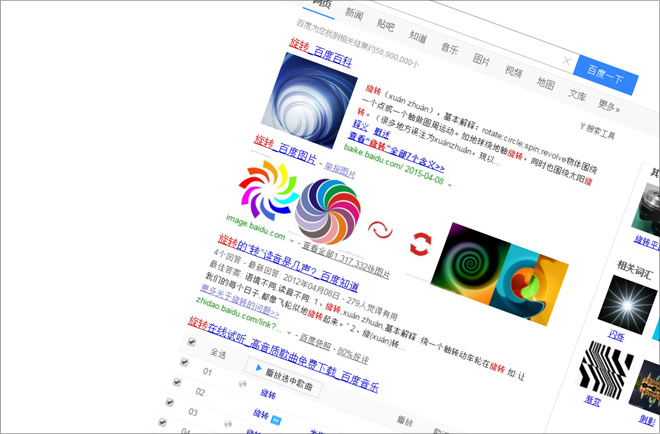Click the filter icon beside 搜索工具

click(582, 125)
